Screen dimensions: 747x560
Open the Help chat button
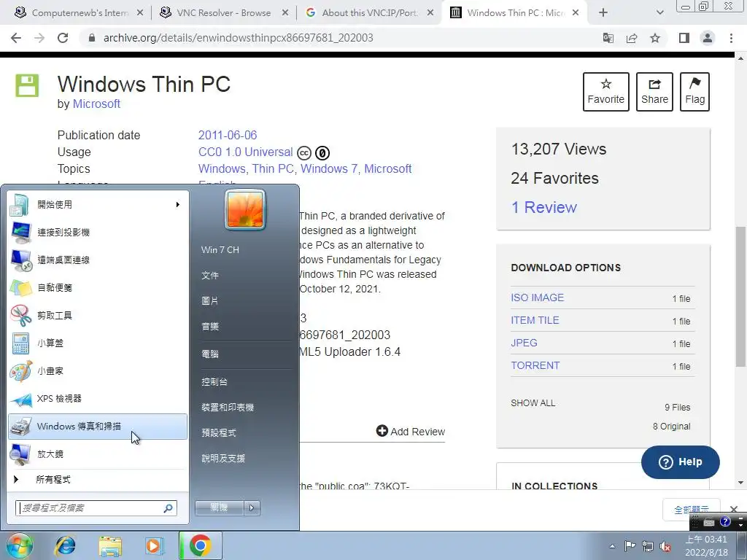point(681,462)
